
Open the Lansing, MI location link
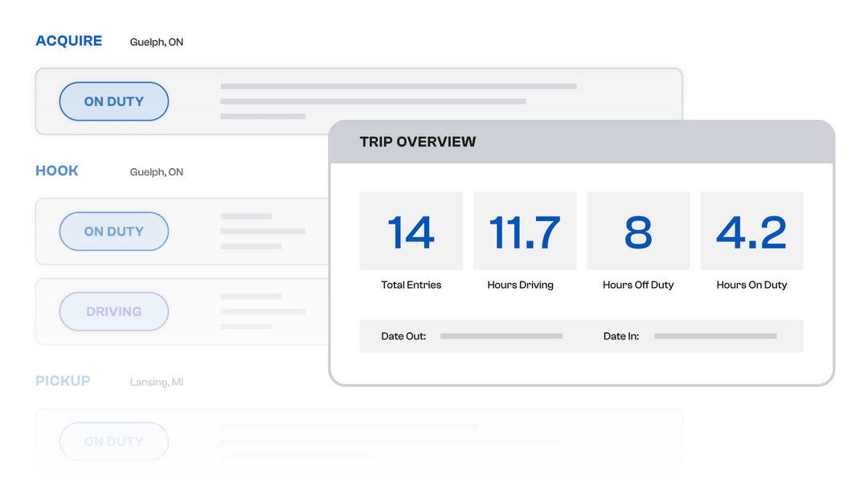(x=158, y=381)
